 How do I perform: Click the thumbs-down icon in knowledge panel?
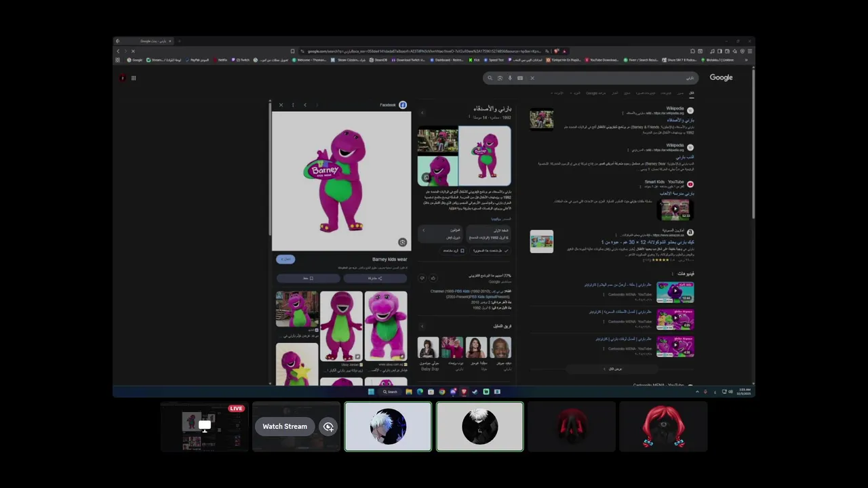tap(422, 278)
